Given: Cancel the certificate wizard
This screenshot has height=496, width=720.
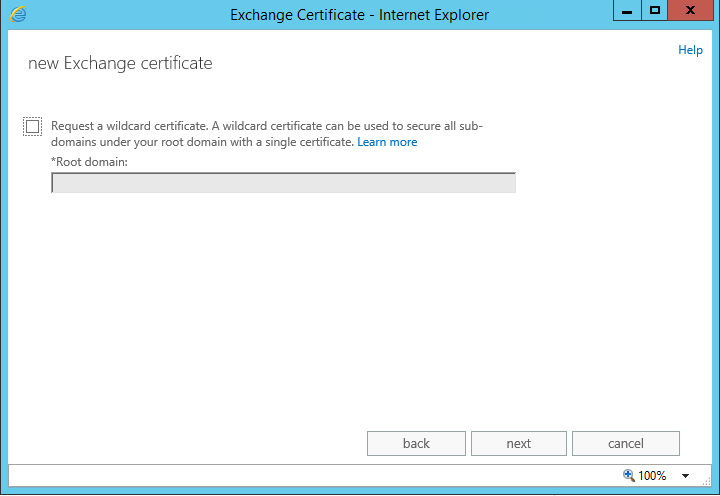Looking at the screenshot, I should coord(626,443).
